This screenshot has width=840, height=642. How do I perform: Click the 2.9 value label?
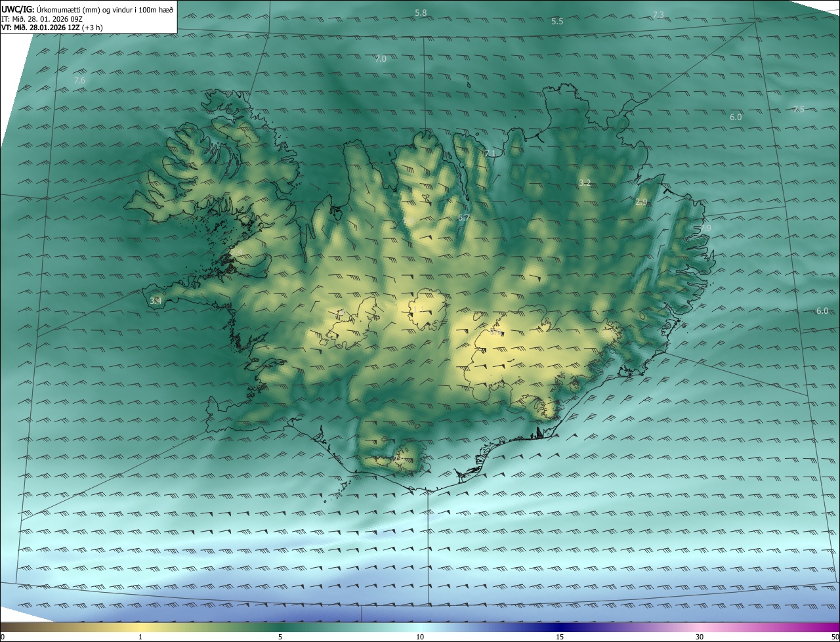pos(641,202)
